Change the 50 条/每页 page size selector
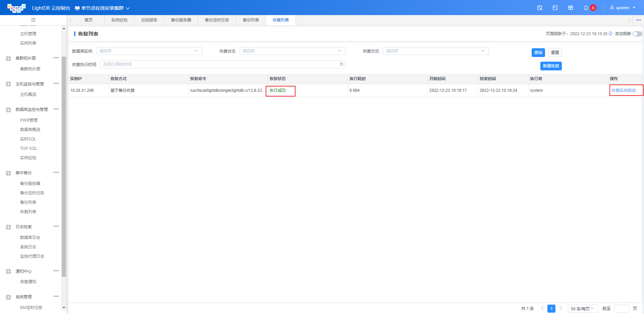Screen dimensions: 644x314 point(582,309)
